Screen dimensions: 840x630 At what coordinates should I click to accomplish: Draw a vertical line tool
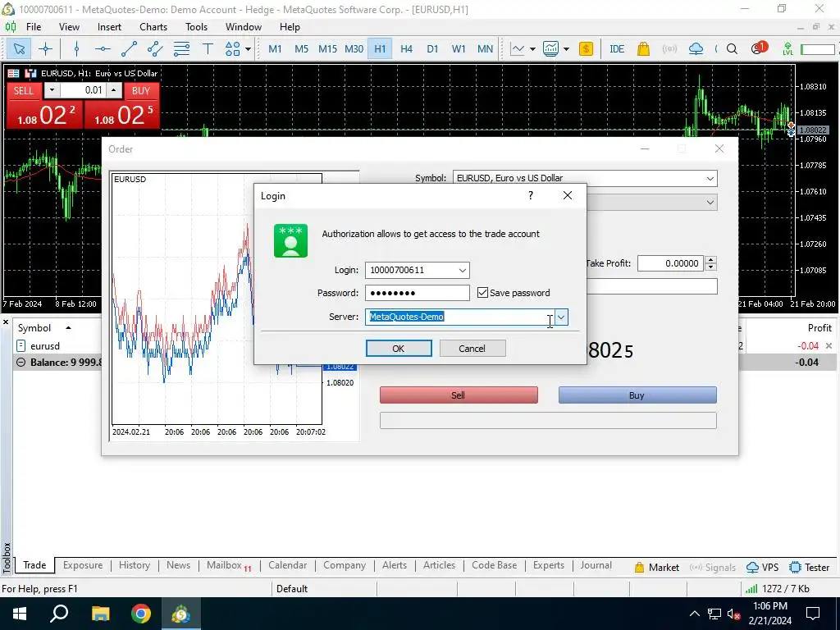pyautogui.click(x=76, y=49)
